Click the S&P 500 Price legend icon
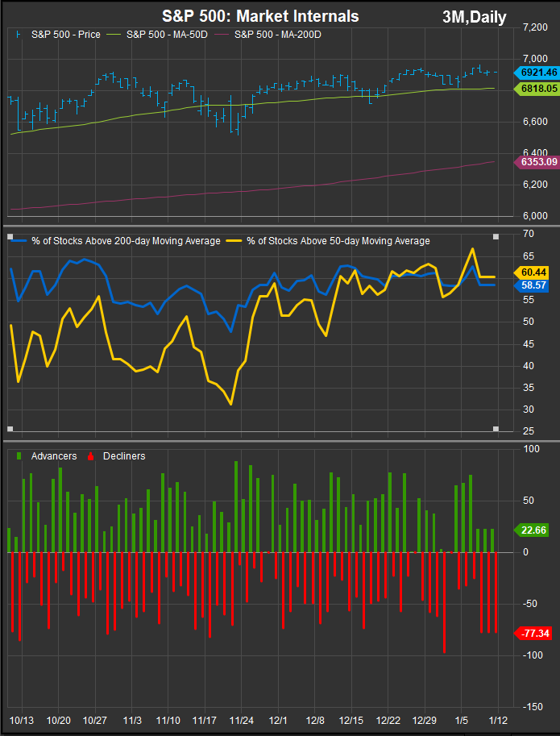This screenshot has height=736, width=560. click(19, 35)
